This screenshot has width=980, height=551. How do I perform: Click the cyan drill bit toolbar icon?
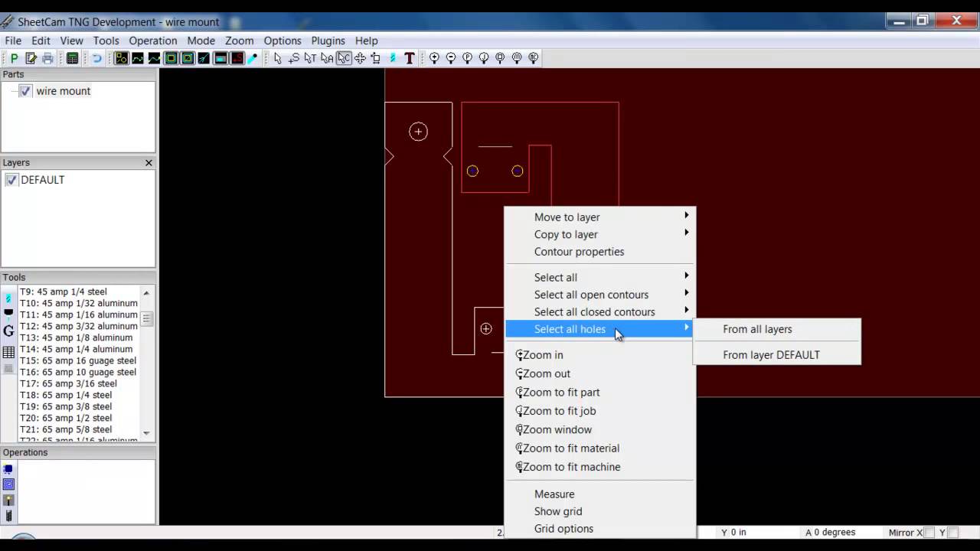tap(393, 58)
